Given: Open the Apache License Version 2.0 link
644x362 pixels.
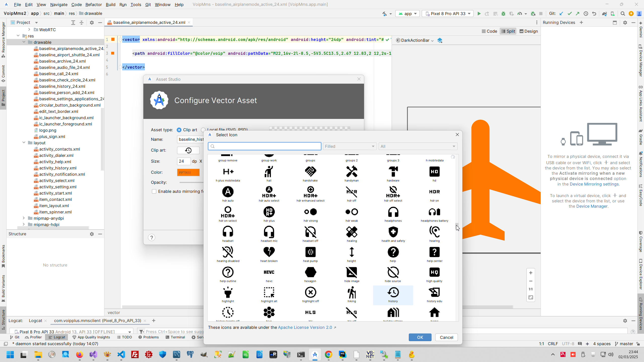Looking at the screenshot, I should (x=305, y=327).
